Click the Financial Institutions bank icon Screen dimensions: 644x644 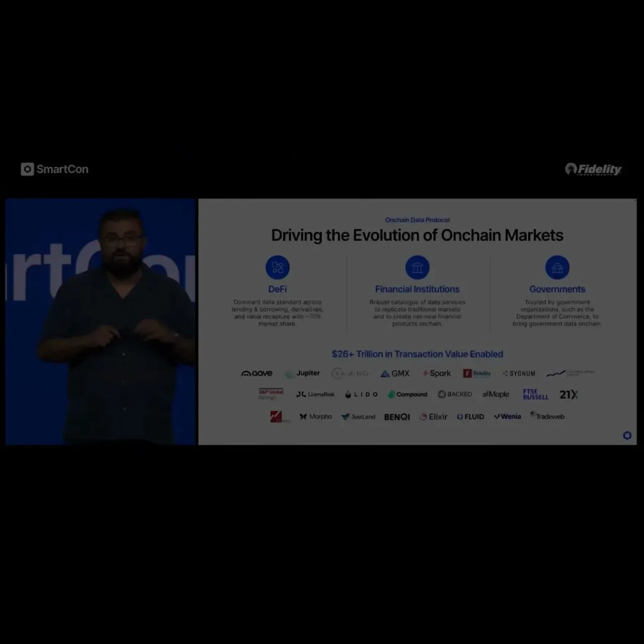[418, 267]
